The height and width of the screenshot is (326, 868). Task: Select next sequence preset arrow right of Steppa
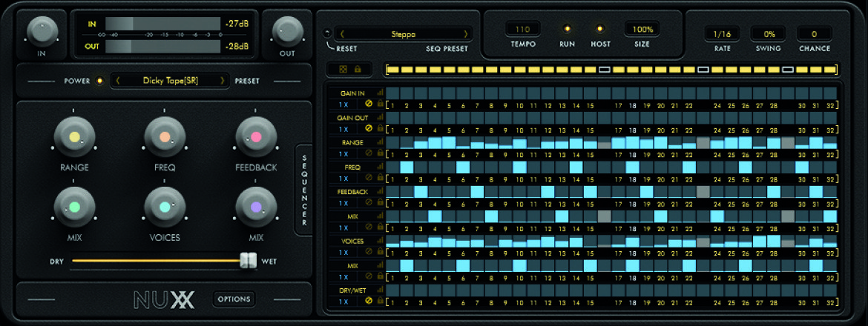(466, 33)
